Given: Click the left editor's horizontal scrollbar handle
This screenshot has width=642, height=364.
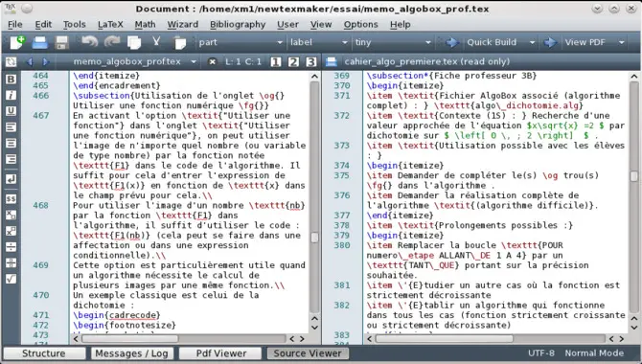Looking at the screenshot, I should (129, 338).
